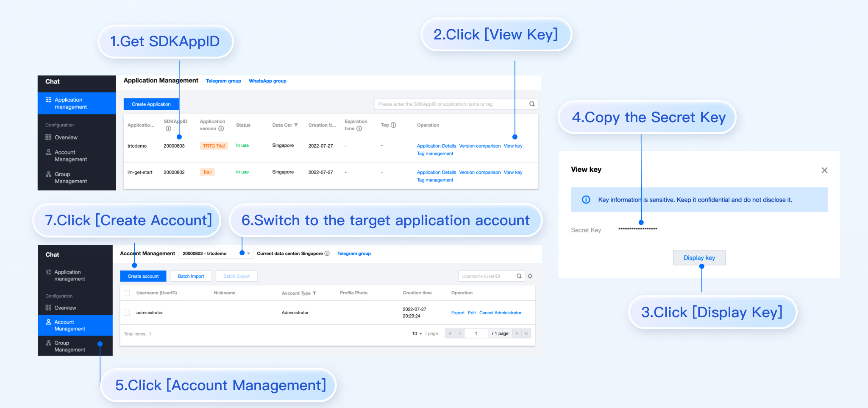The image size is (868, 408).
Task: Click the creation time 2022-07-27 20:29:24
Action: (415, 313)
